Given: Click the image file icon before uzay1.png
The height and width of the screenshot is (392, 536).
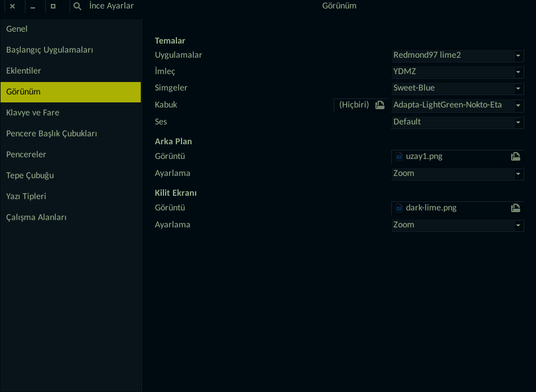Looking at the screenshot, I should coord(399,157).
